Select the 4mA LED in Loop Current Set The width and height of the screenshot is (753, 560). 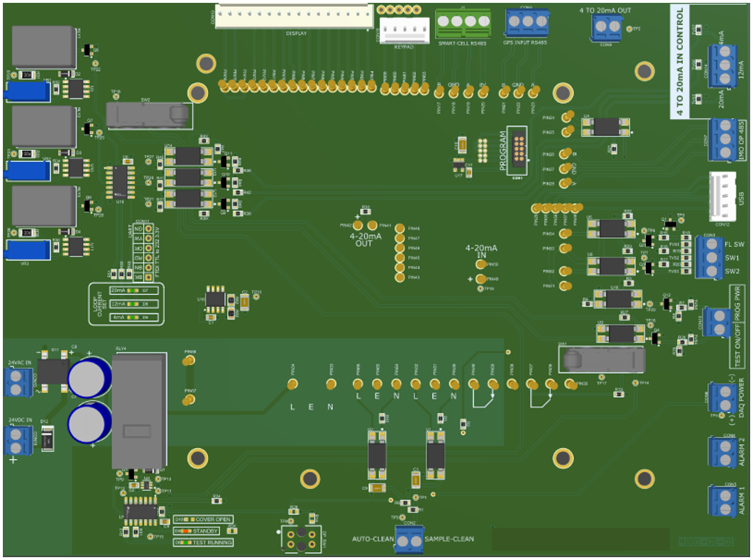[x=133, y=317]
